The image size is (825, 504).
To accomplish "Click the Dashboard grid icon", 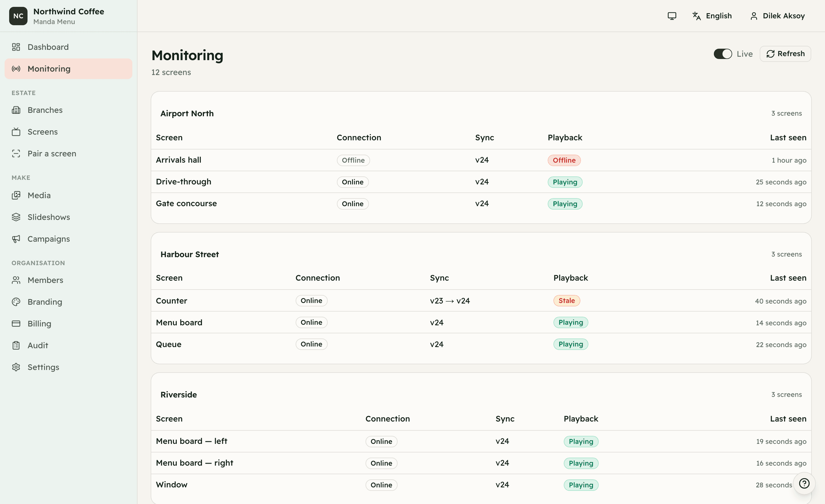I will (16, 47).
